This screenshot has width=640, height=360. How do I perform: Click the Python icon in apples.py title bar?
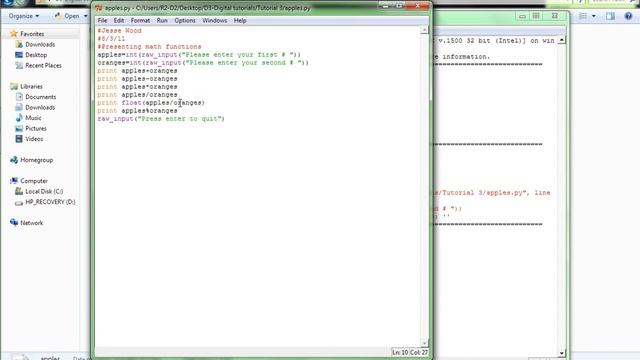(x=99, y=8)
